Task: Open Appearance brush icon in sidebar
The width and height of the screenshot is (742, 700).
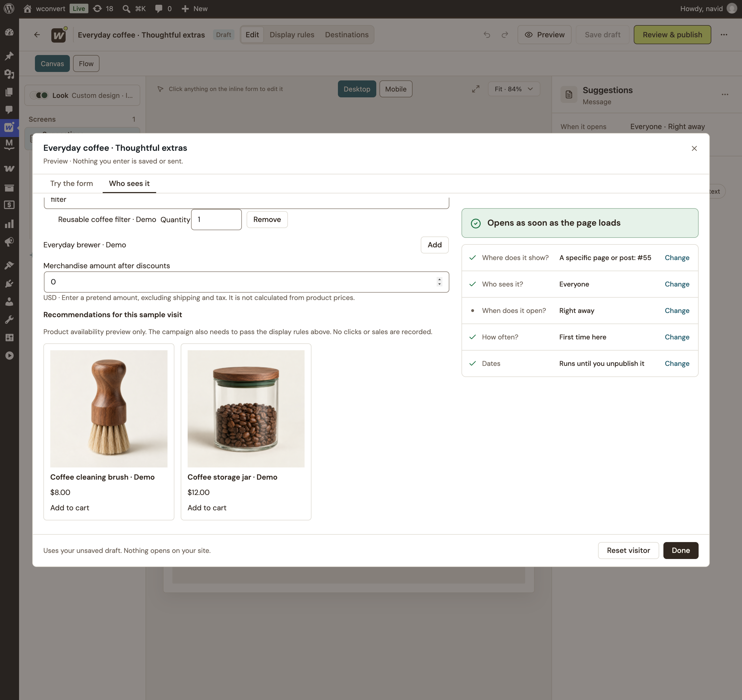Action: pyautogui.click(x=9, y=265)
